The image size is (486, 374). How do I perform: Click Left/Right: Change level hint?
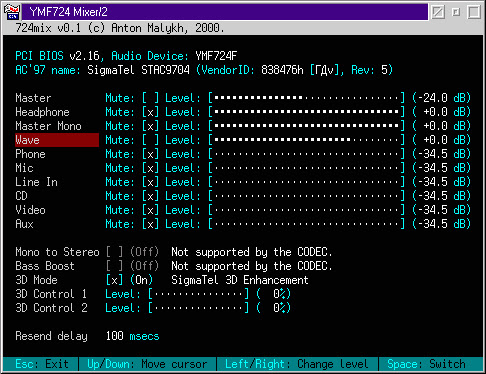297,364
